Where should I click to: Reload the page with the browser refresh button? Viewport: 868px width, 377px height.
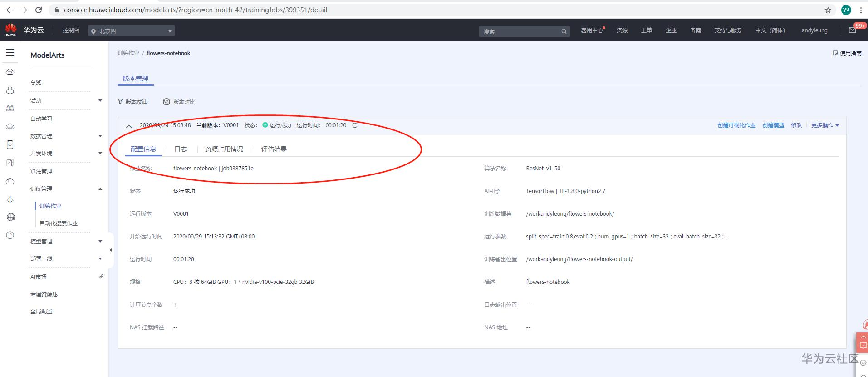39,10
